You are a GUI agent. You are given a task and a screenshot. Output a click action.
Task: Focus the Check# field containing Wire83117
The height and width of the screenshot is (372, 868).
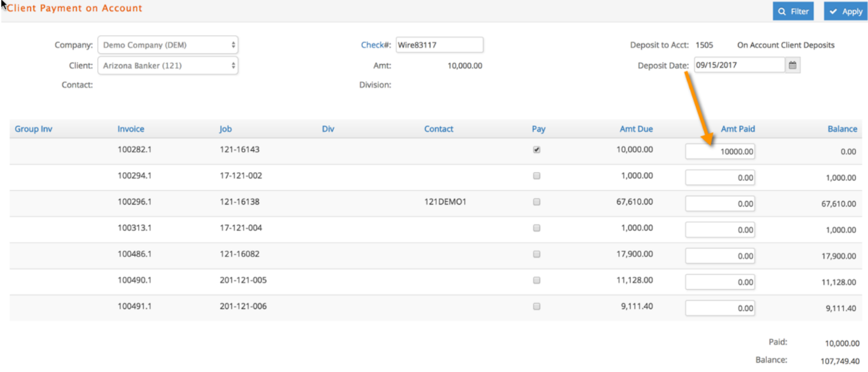point(439,45)
